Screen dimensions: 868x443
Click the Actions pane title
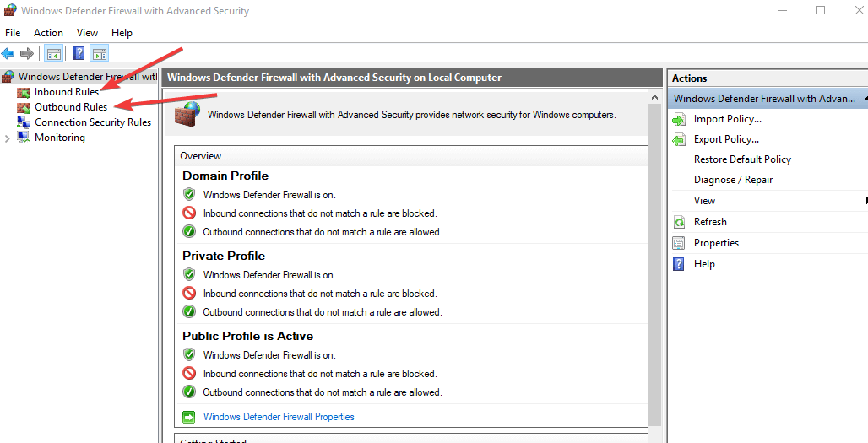click(689, 78)
